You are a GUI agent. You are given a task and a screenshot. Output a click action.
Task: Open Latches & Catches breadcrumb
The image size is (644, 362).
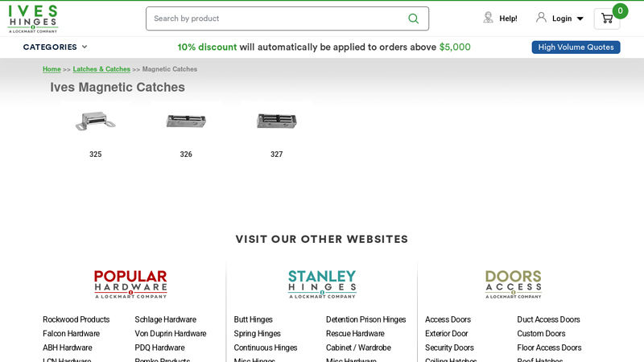click(101, 69)
